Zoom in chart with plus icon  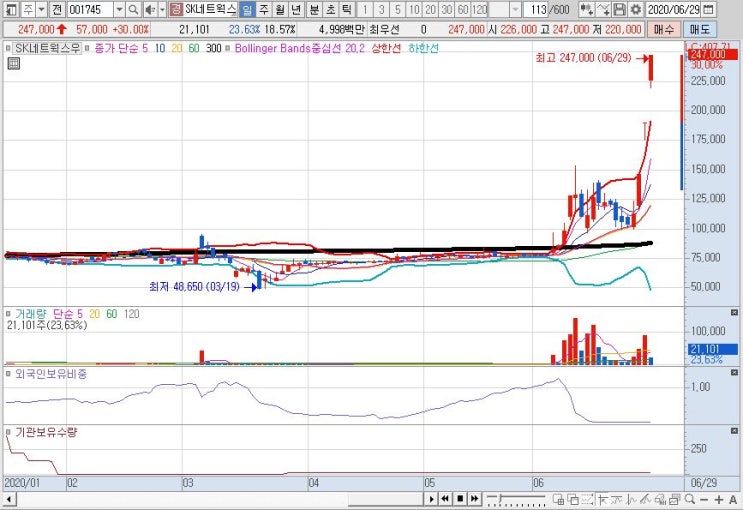tap(719, 500)
